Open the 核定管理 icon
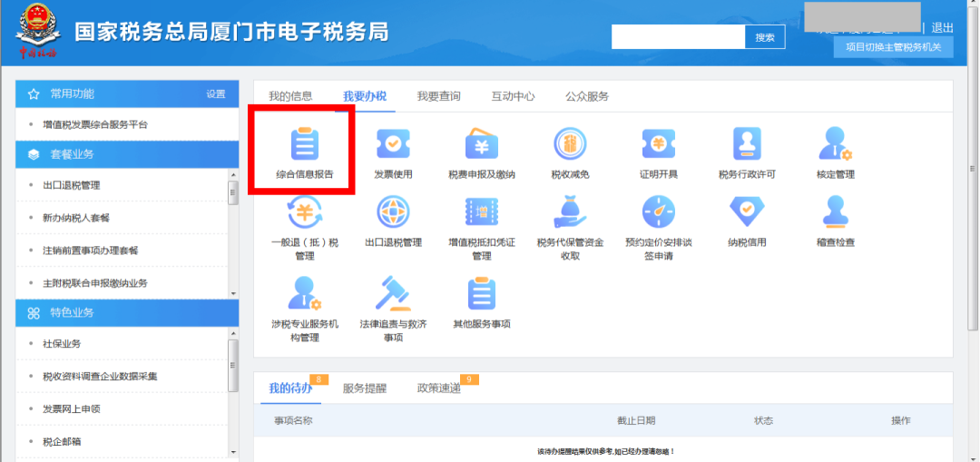The image size is (980, 462). pyautogui.click(x=835, y=143)
